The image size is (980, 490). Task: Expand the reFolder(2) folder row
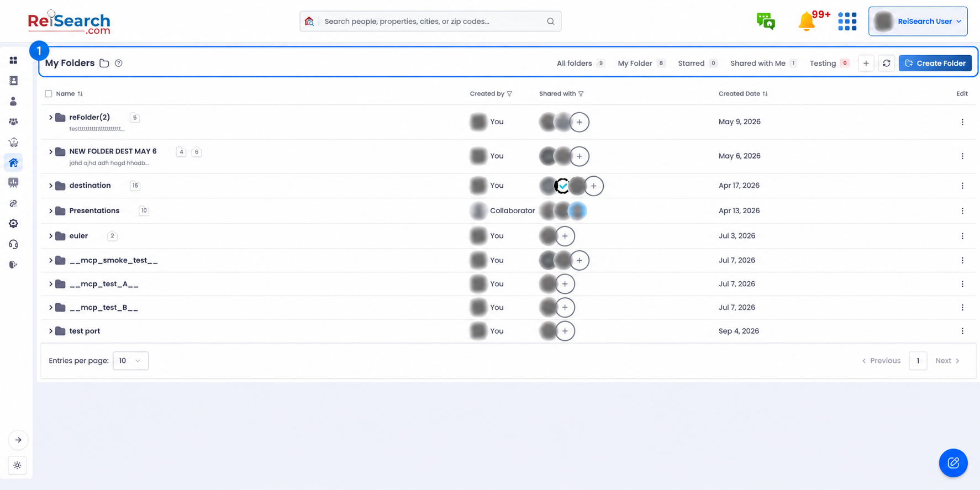click(51, 118)
